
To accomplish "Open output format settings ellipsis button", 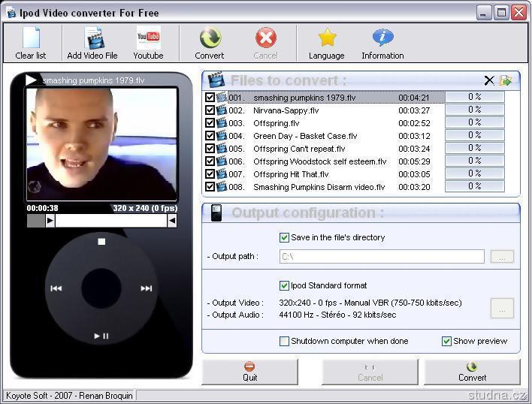I will [502, 308].
